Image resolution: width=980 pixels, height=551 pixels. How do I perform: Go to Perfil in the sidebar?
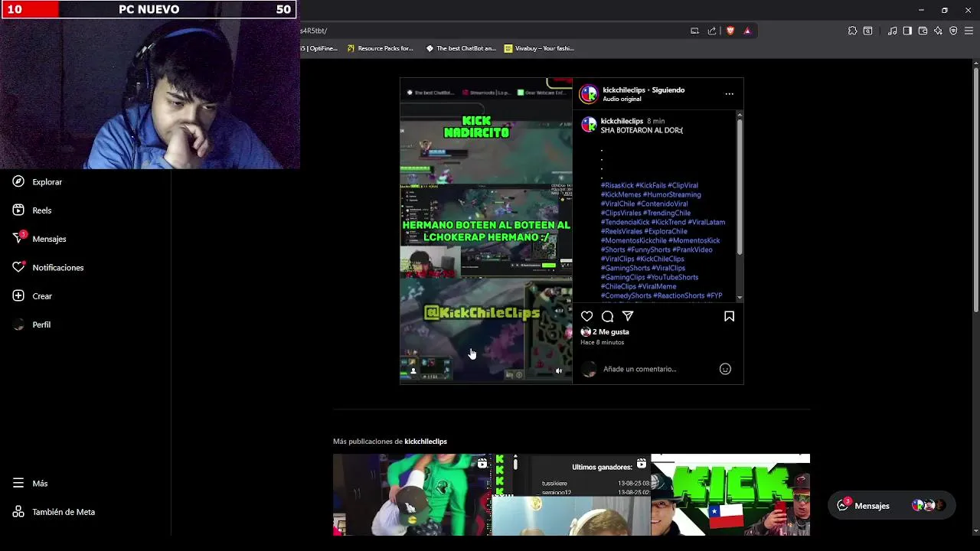[x=31, y=324]
